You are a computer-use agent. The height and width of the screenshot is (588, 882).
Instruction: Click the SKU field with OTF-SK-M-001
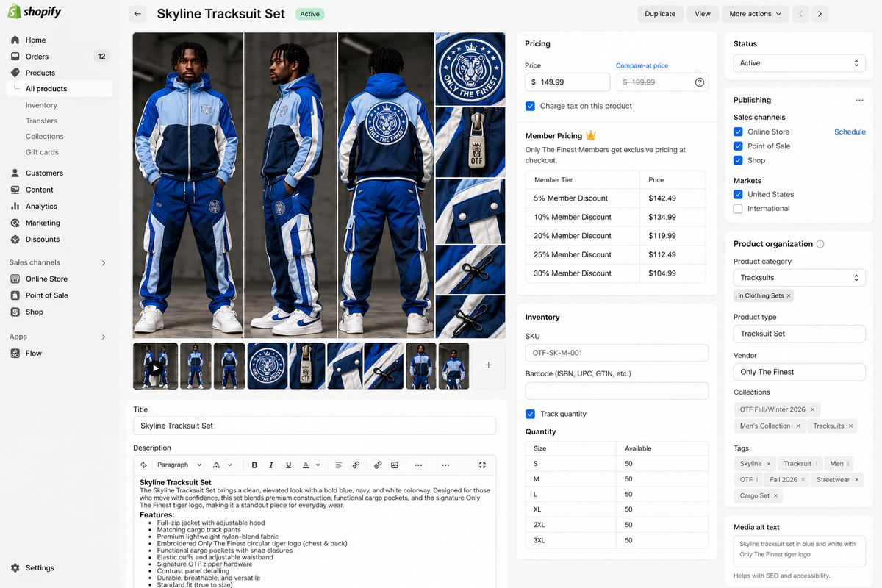[617, 353]
